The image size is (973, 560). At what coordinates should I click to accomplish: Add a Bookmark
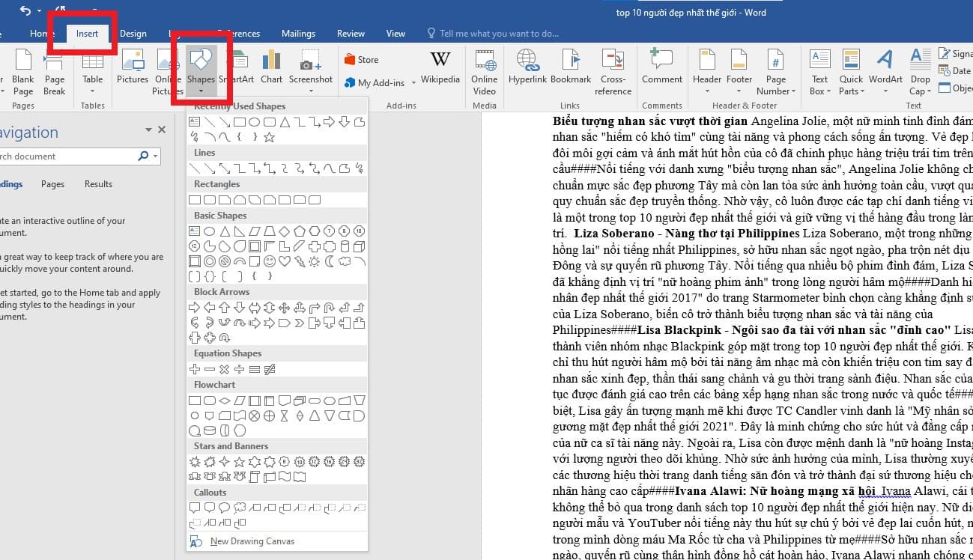pyautogui.click(x=572, y=67)
